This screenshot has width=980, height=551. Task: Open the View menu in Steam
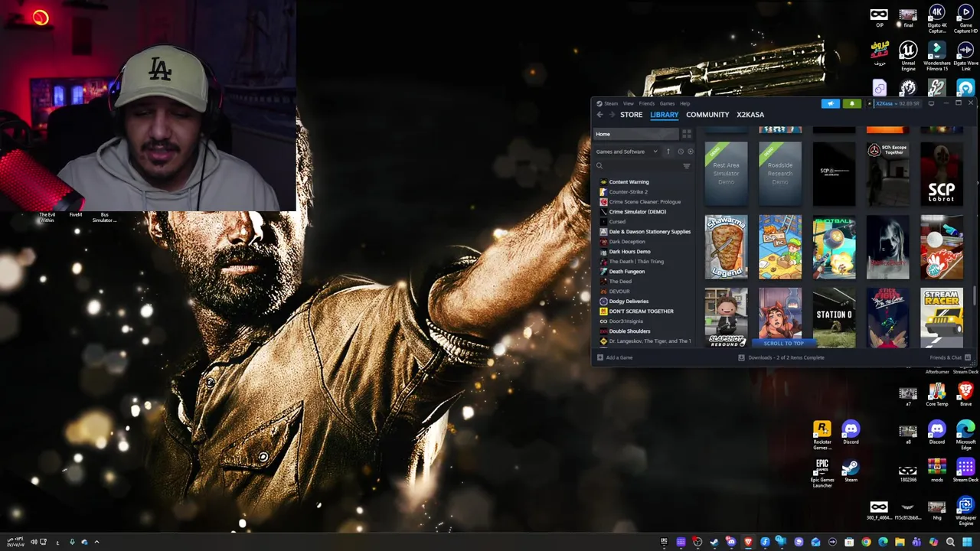coord(628,103)
